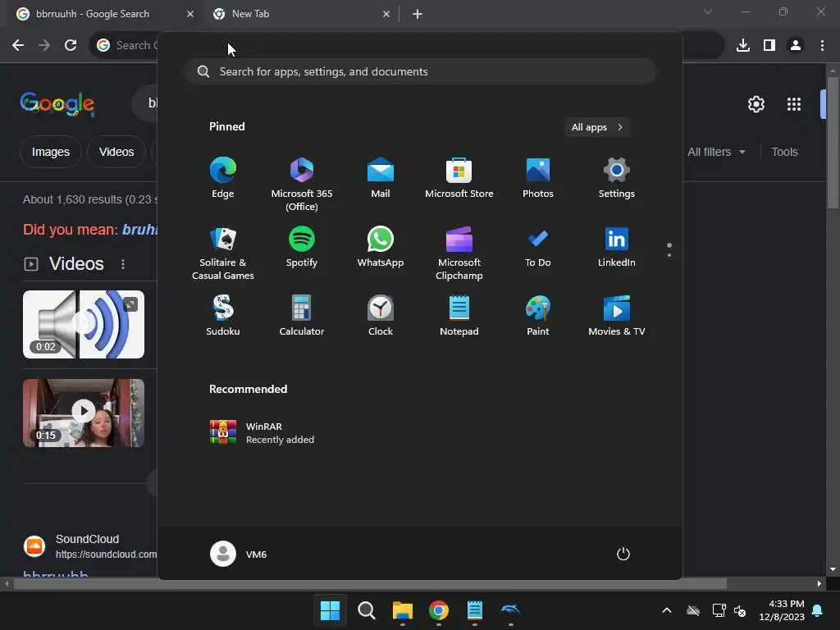Open the Edge pinned app
Screen dimensions: 840x630
223,178
